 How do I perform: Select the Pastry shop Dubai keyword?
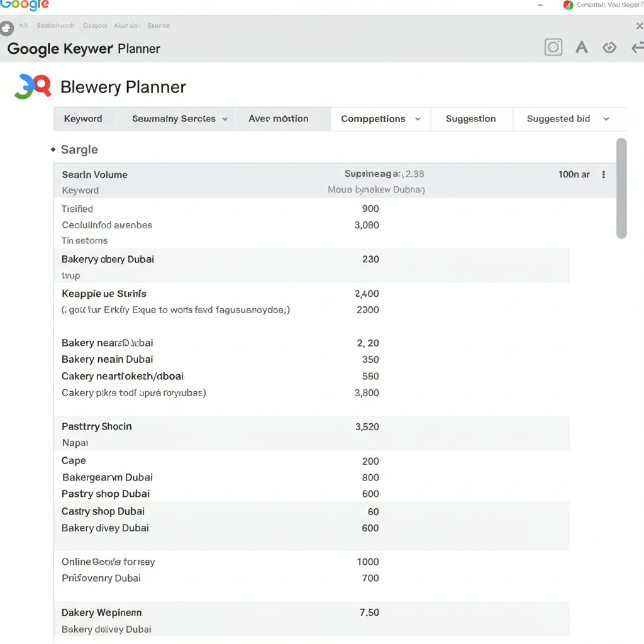click(106, 494)
